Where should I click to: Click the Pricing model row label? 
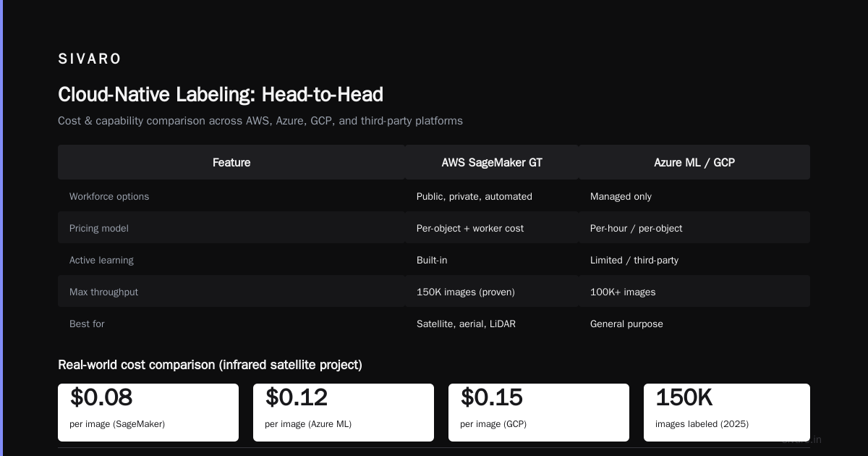[x=99, y=228]
